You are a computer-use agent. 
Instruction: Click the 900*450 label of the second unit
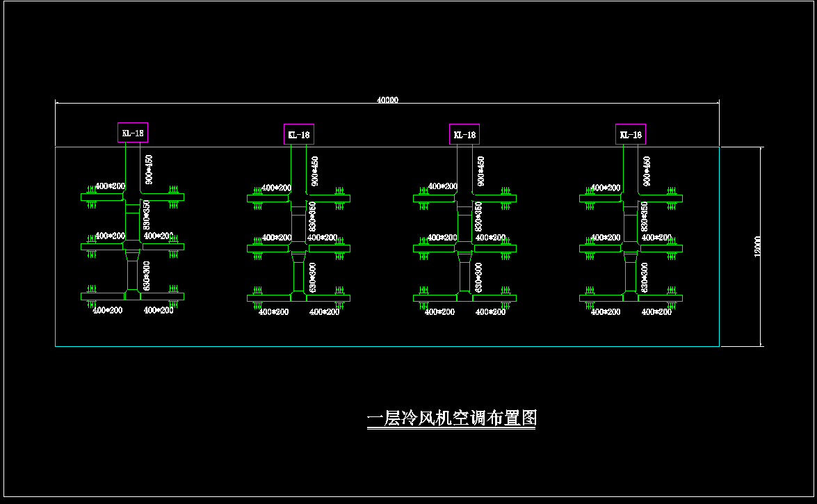tap(315, 171)
